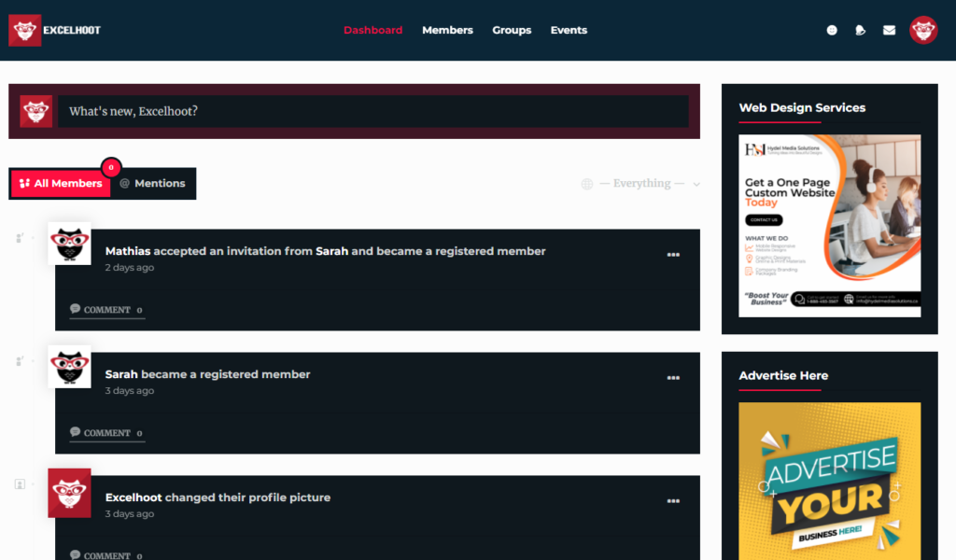The image size is (956, 560).
Task: Click the comment bubble icon on Mathias's post
Action: pyautogui.click(x=75, y=309)
